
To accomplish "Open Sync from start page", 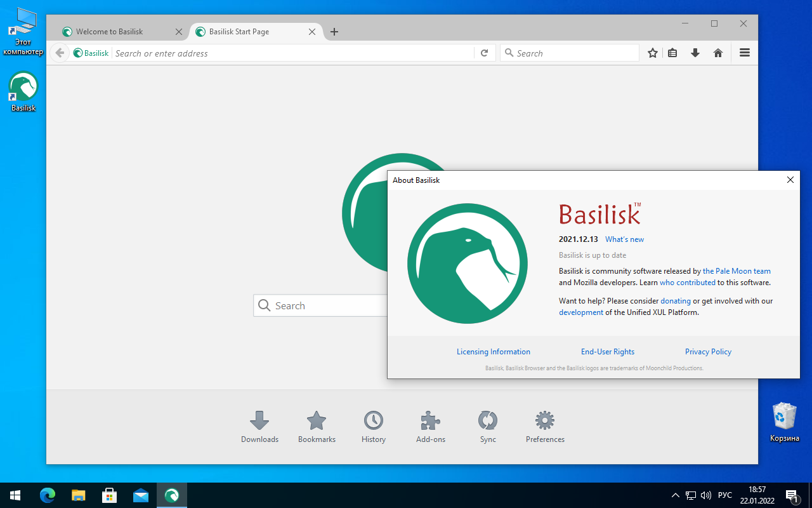I will [x=488, y=427].
